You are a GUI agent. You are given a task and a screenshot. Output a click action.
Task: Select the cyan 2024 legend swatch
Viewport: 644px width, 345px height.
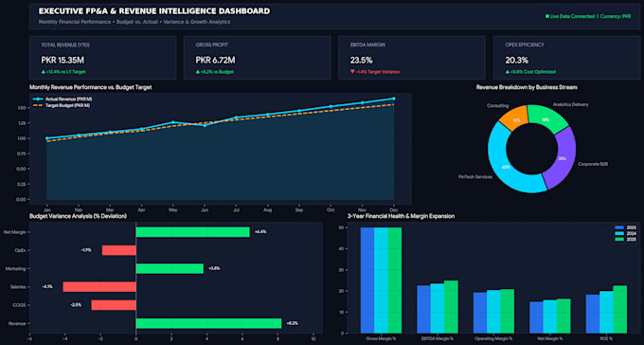pyautogui.click(x=619, y=233)
